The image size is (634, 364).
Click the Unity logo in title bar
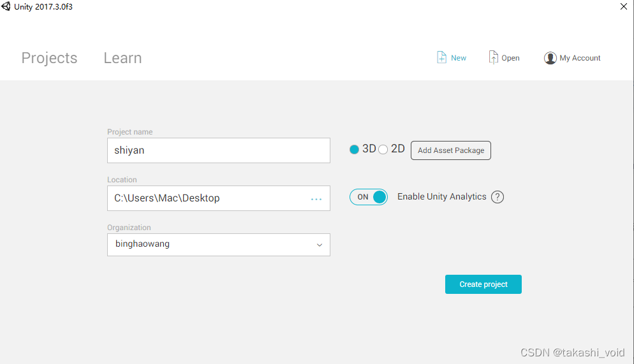[x=6, y=6]
